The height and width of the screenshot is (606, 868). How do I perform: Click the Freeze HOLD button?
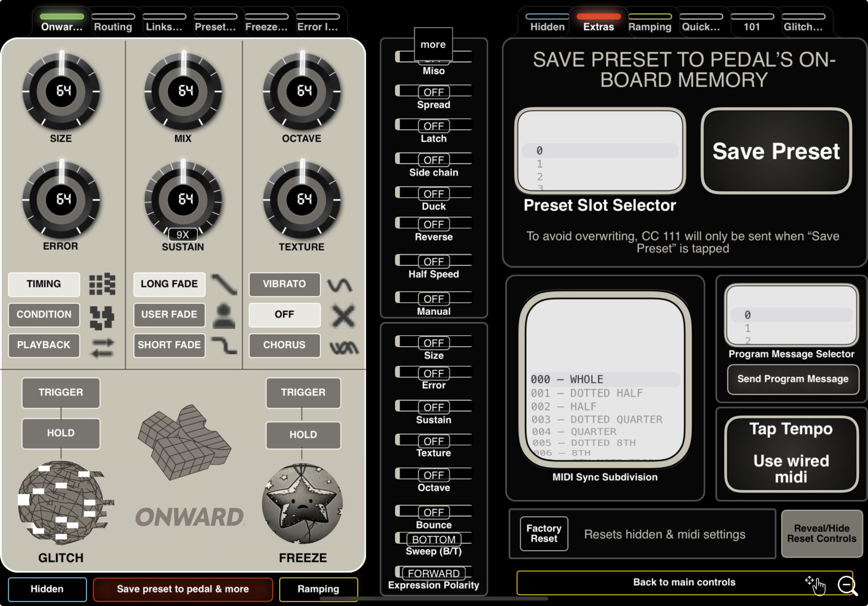303,435
